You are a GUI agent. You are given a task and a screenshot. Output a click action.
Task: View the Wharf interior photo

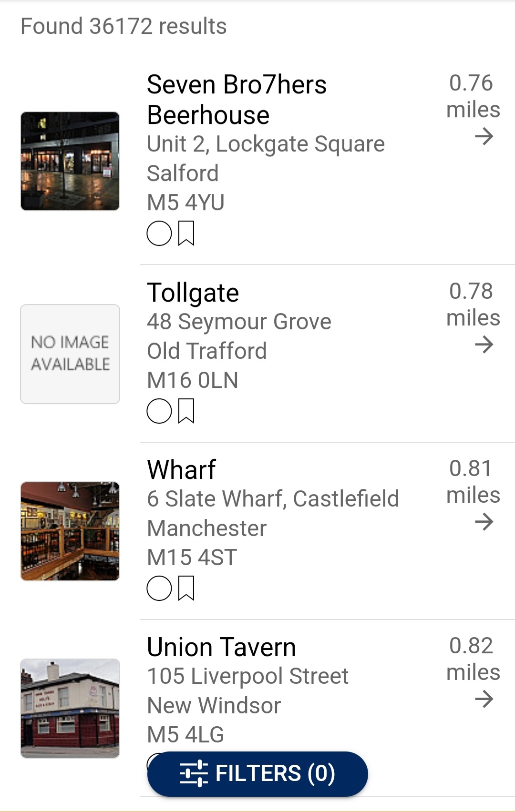(x=70, y=531)
